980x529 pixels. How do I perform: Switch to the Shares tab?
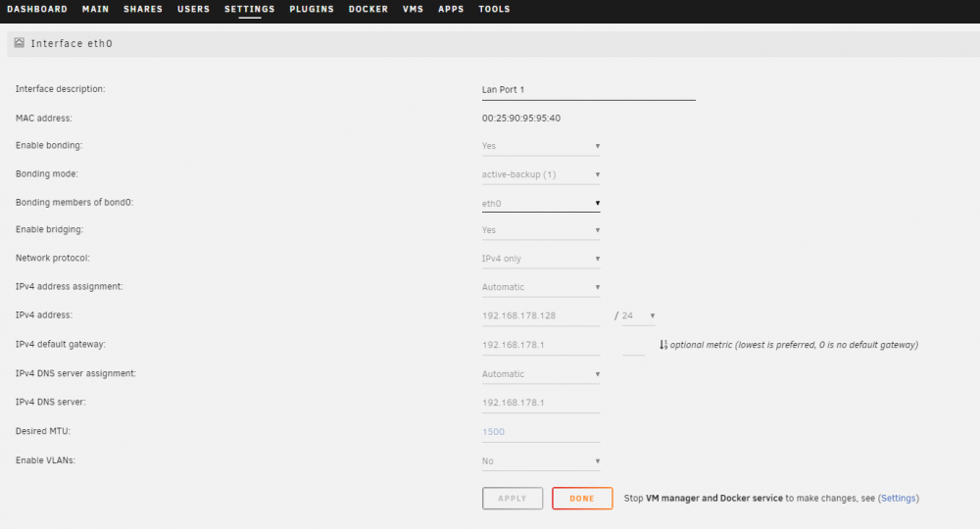pos(143,10)
